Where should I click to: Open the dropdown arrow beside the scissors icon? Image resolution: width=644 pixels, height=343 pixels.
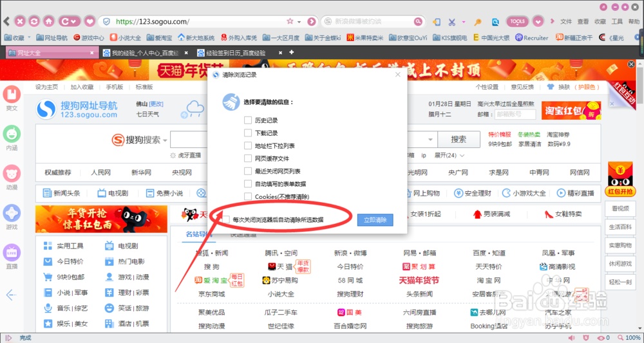464,22
